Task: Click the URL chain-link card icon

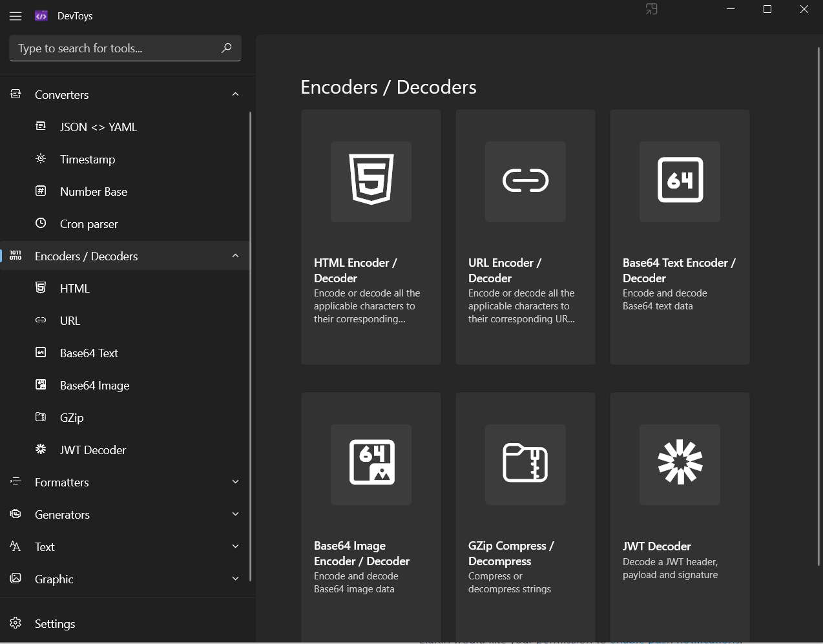Action: (x=526, y=181)
